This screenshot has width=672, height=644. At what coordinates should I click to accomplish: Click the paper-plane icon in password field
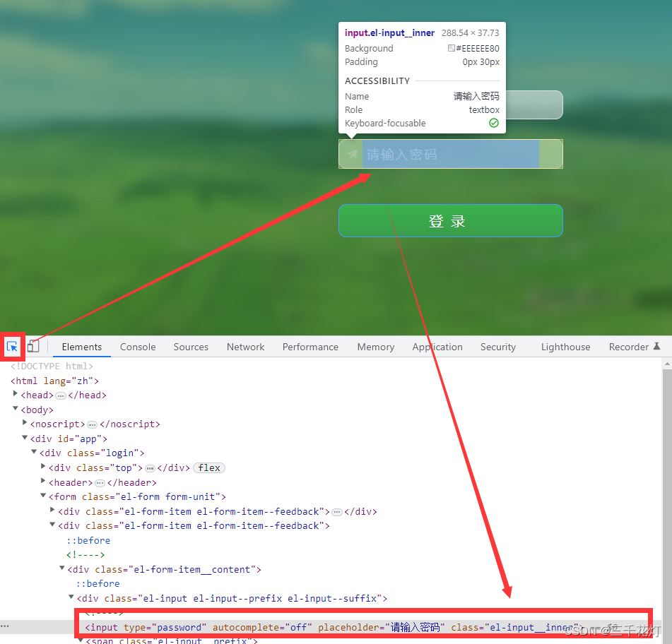tap(353, 154)
